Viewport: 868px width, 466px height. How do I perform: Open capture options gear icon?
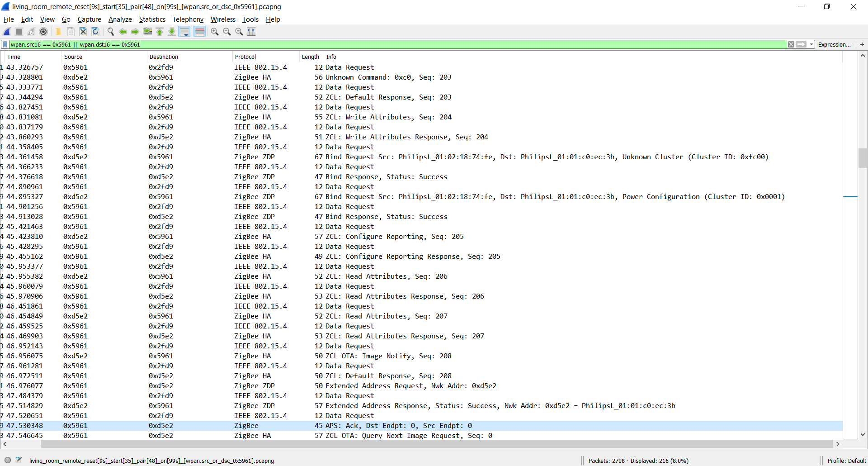pyautogui.click(x=43, y=32)
